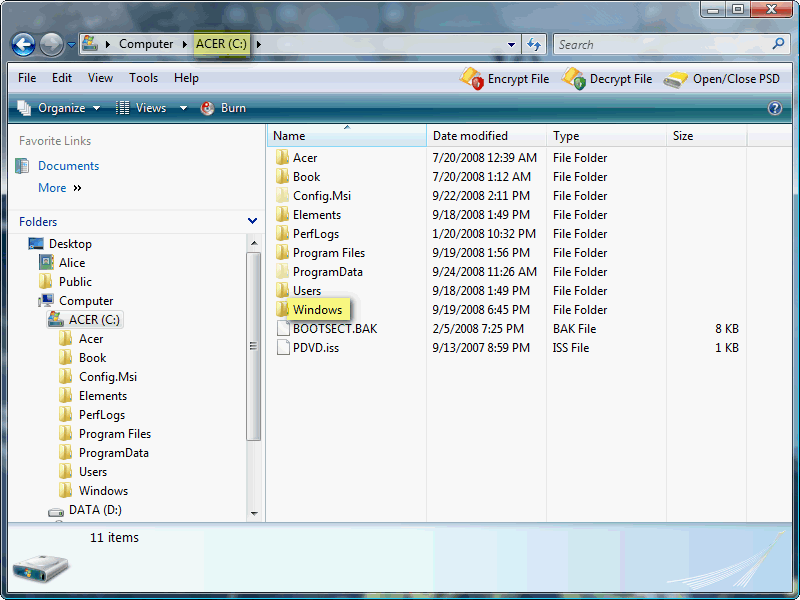
Task: Select Config.Msi in the folder tree
Action: [108, 377]
